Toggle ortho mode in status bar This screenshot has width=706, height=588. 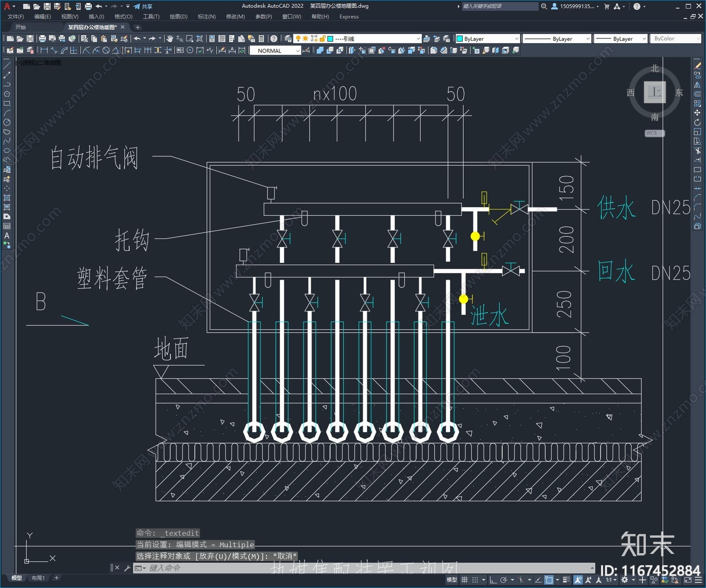tap(493, 580)
